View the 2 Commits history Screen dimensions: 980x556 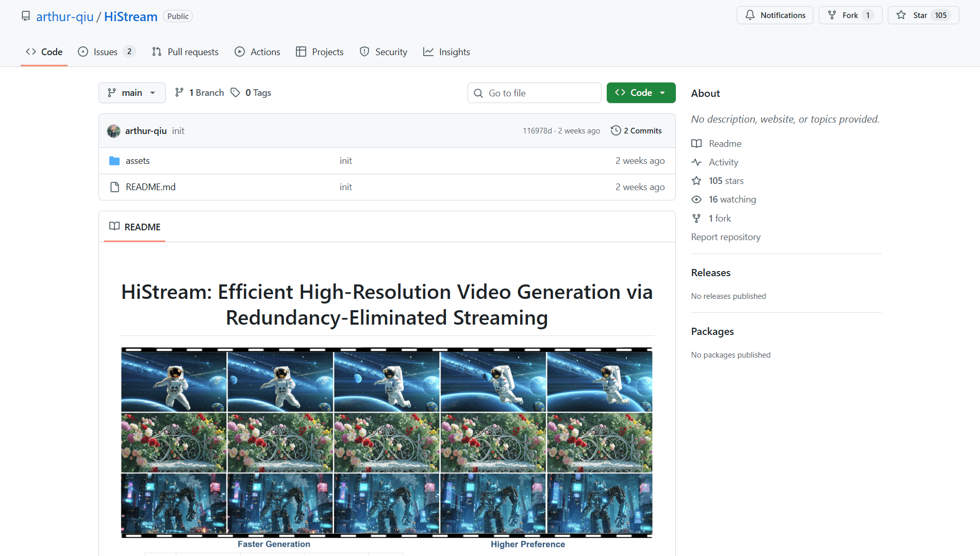pyautogui.click(x=636, y=131)
